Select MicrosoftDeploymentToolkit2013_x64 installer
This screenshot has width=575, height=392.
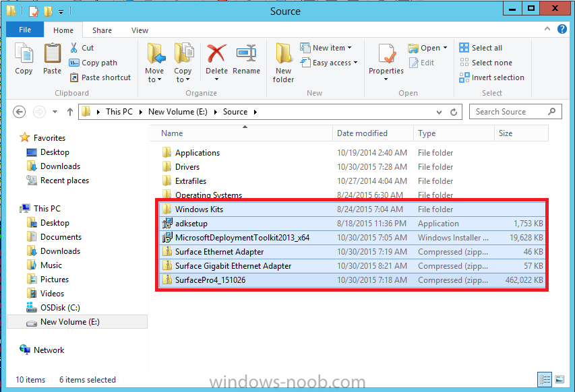(x=352, y=237)
